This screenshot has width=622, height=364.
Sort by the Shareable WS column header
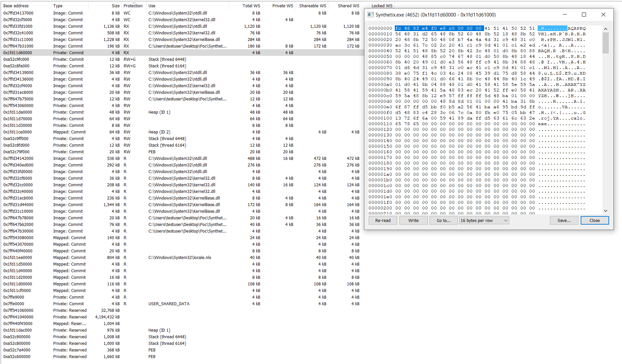[x=312, y=6]
